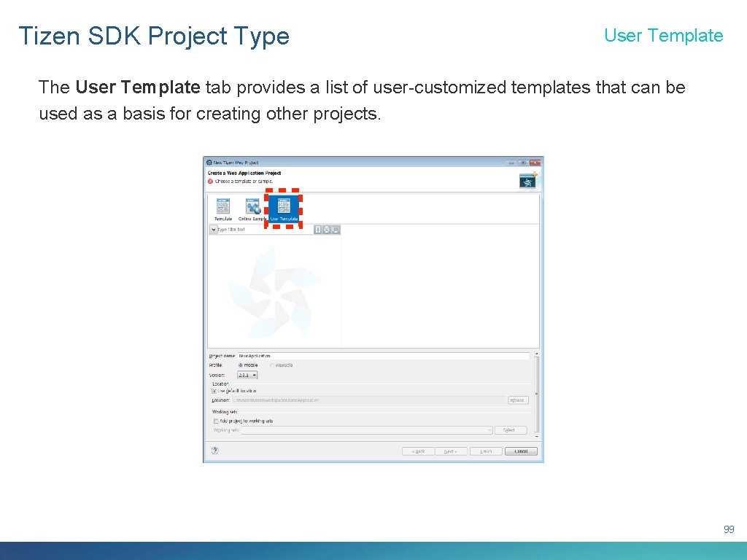
Task: Click the Next button
Action: pyautogui.click(x=451, y=451)
